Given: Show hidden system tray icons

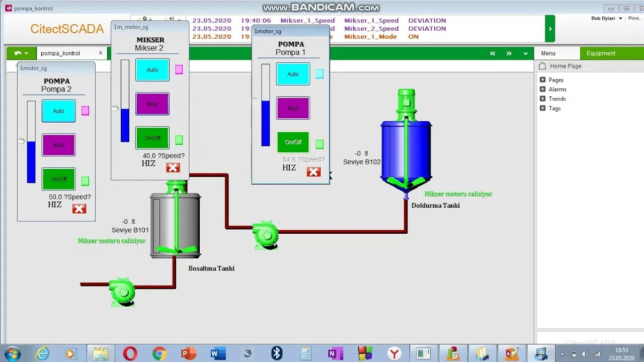Looking at the screenshot, I should tap(562, 354).
